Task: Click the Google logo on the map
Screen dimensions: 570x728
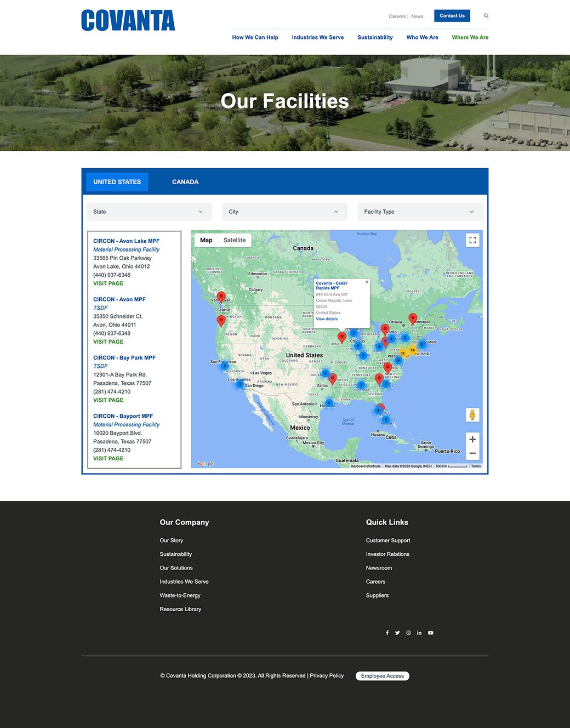Action: tap(204, 463)
